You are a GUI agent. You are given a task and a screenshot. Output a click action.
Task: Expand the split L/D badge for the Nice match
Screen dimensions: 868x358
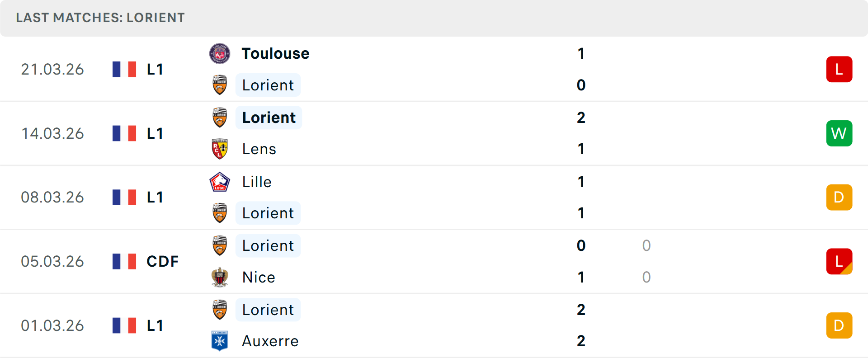point(840,261)
